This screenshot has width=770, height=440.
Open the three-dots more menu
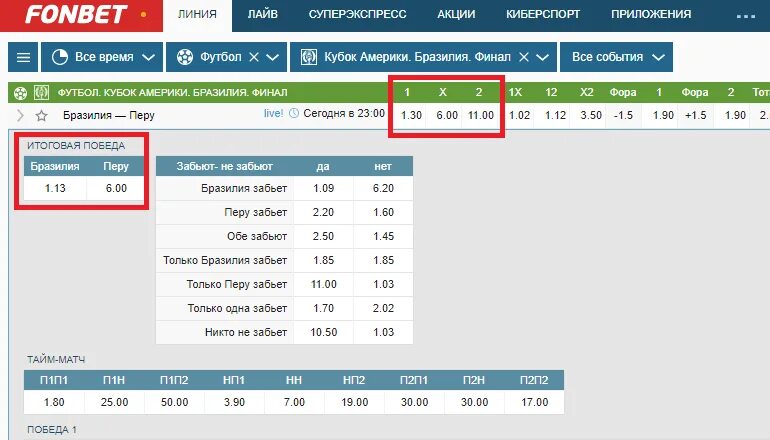[x=745, y=16]
